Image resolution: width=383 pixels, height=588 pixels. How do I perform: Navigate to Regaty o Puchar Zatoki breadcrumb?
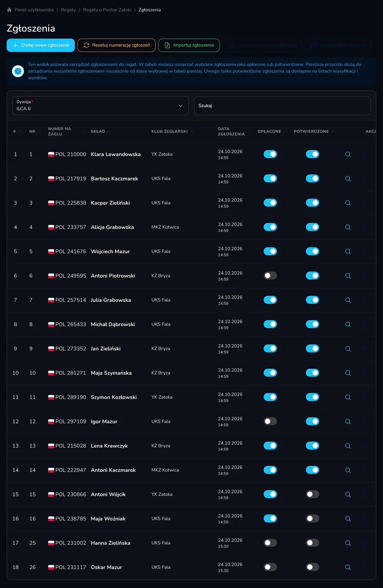[x=107, y=10]
